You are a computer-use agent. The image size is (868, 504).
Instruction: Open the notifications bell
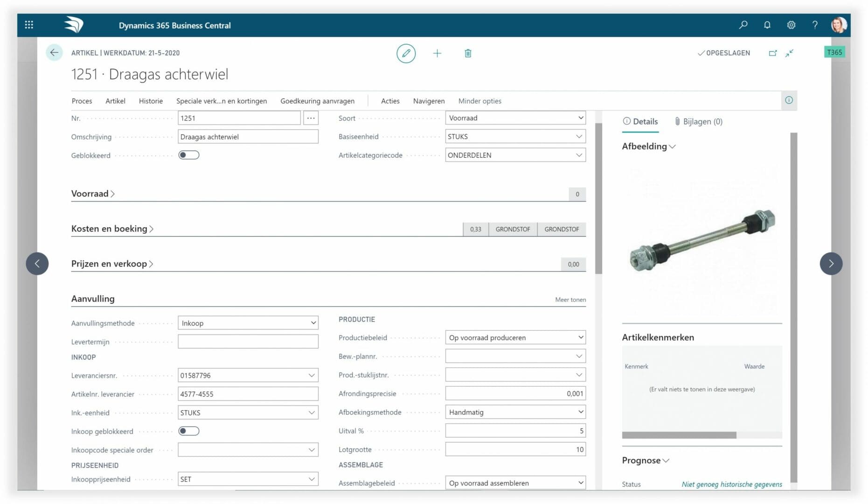(x=767, y=25)
